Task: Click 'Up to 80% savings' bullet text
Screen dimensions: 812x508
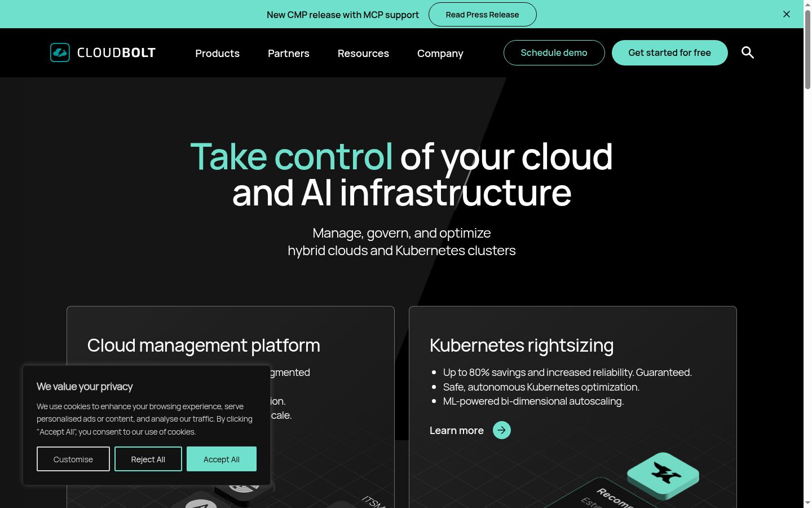Action: 567,373
